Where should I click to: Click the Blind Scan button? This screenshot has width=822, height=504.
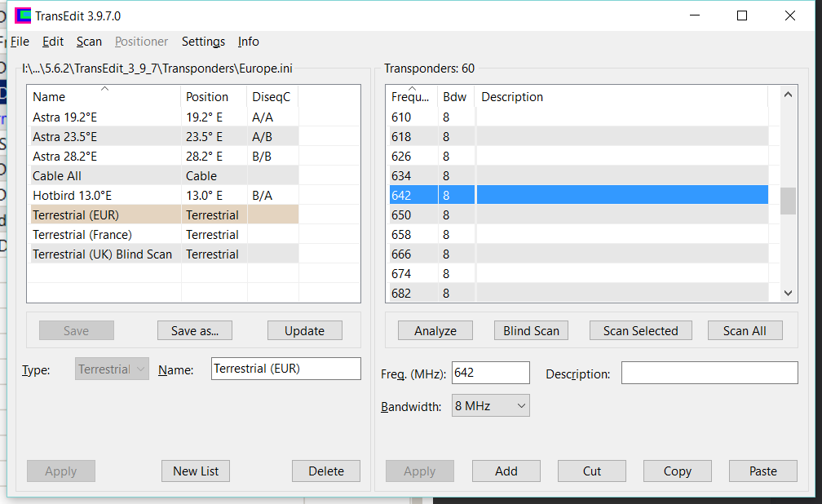click(531, 331)
